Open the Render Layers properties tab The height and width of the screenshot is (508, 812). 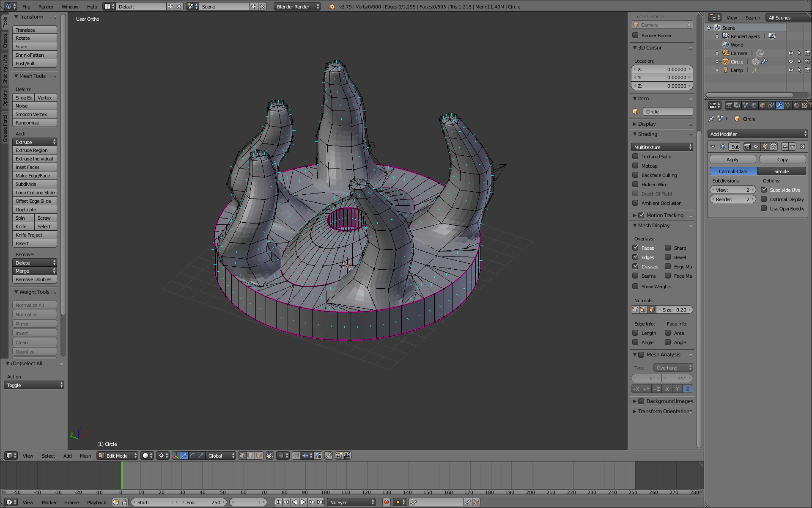(737, 105)
